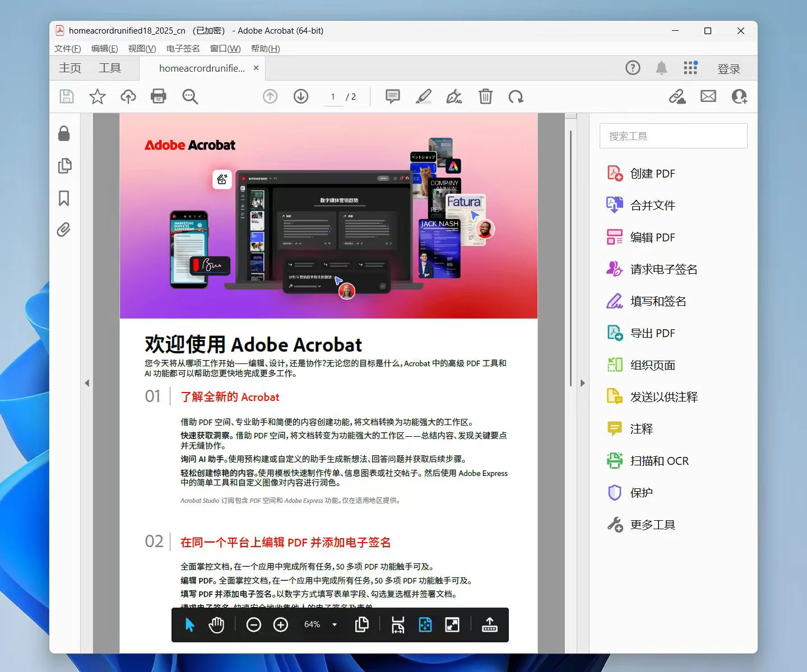Activate the hand pan tool

216,624
